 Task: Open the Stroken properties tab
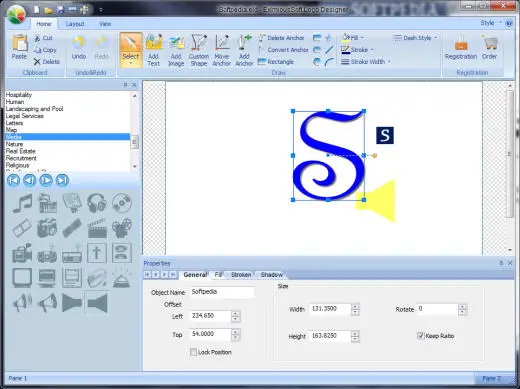coord(241,275)
